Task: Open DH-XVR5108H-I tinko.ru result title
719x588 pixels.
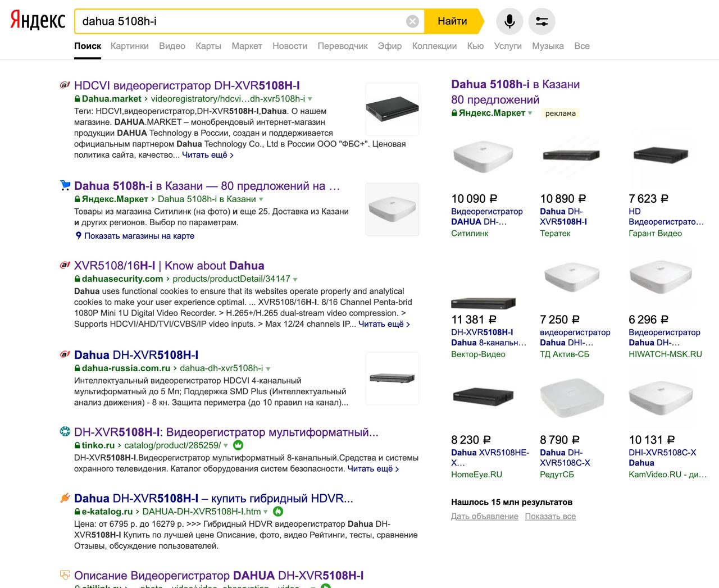Action: 226,432
